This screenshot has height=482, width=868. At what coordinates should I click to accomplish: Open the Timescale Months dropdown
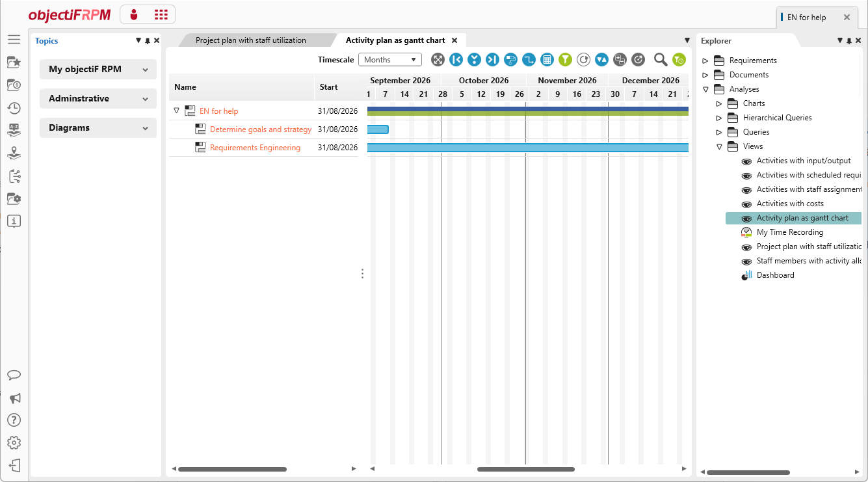point(390,60)
